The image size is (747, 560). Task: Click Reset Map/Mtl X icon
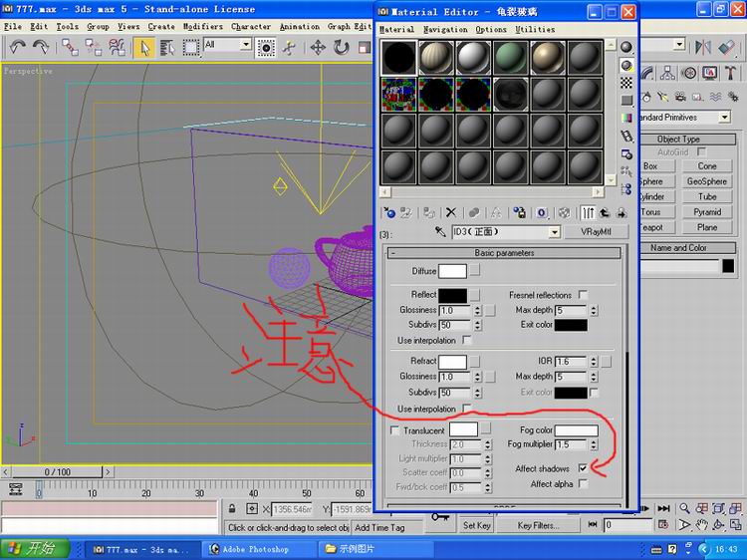451,212
